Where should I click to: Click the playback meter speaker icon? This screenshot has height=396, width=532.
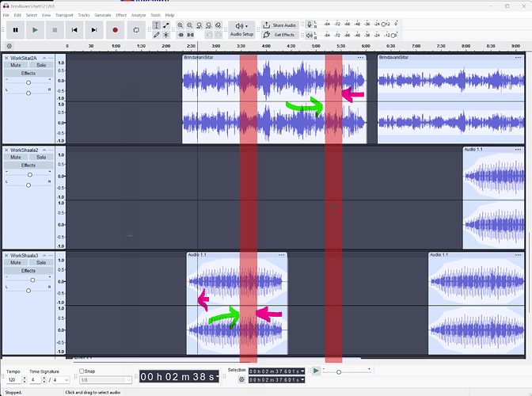(x=309, y=35)
